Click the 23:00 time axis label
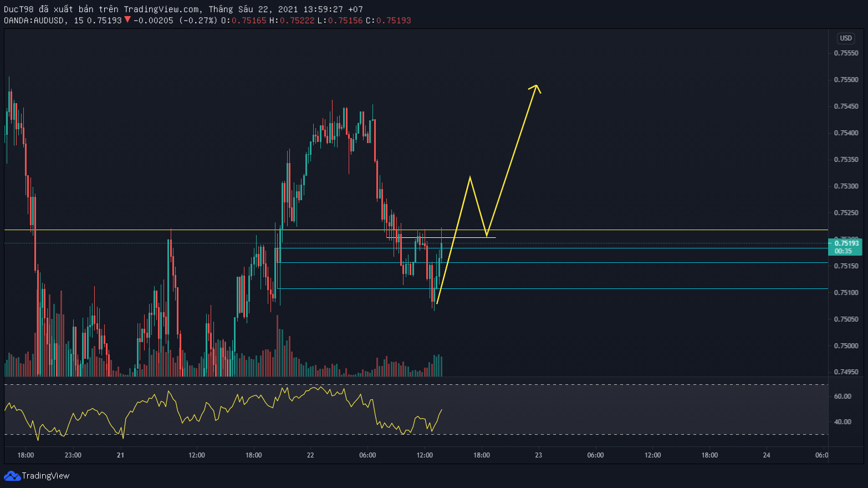 click(73, 455)
